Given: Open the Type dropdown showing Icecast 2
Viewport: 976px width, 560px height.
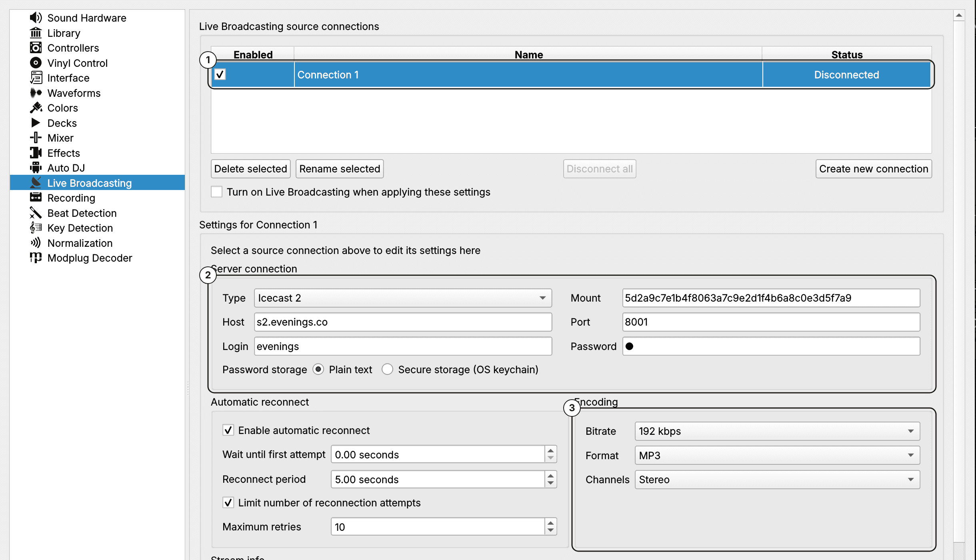Looking at the screenshot, I should click(403, 298).
